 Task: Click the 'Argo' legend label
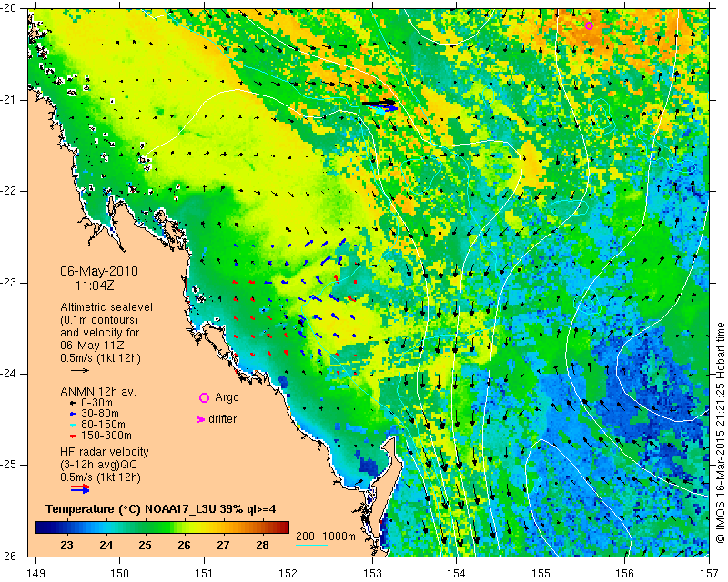click(x=227, y=397)
